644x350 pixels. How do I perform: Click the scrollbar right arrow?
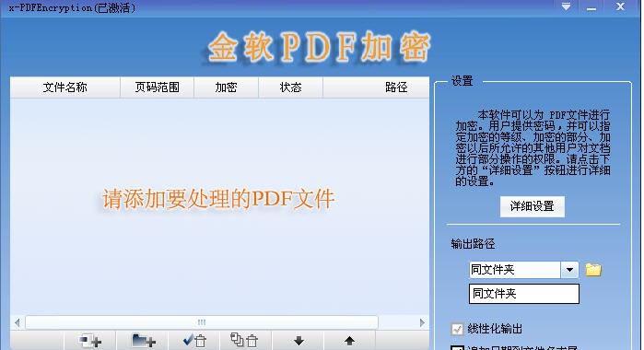tap(422, 323)
